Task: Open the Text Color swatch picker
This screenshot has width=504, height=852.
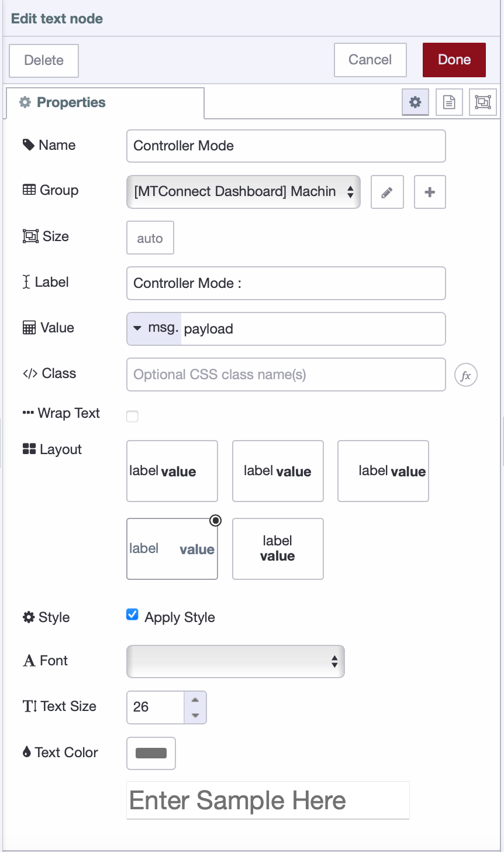Action: coord(151,753)
